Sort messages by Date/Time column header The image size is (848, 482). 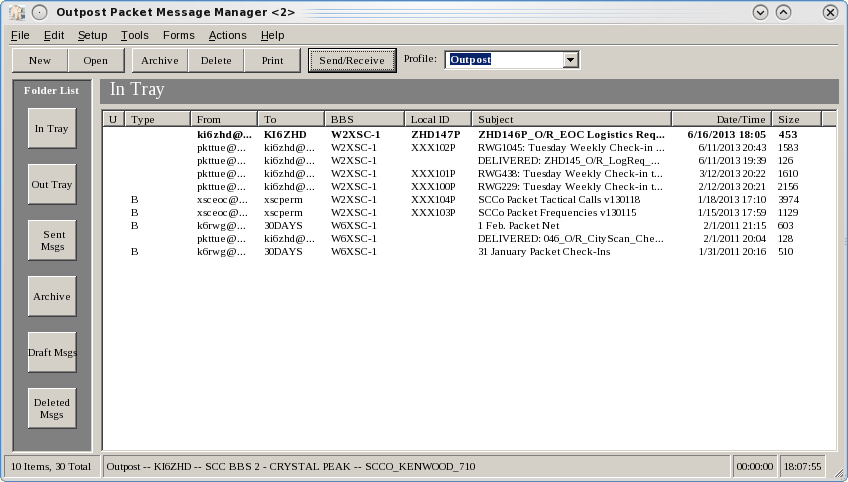720,120
